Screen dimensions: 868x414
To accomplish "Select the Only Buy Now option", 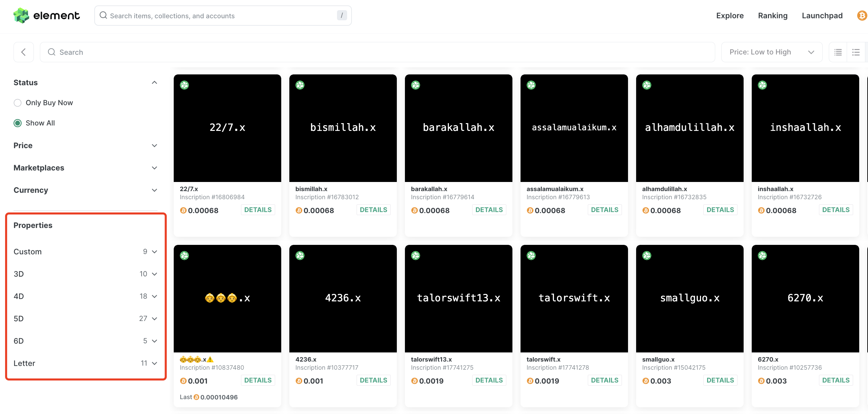I will pos(18,103).
